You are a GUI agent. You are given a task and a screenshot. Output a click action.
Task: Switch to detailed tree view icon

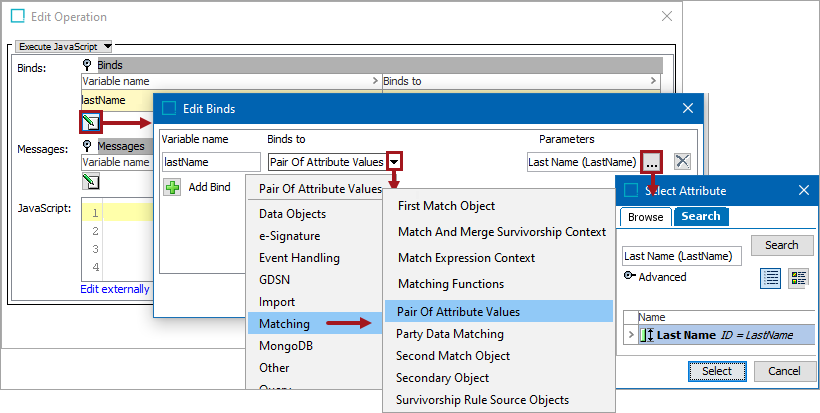tap(797, 278)
